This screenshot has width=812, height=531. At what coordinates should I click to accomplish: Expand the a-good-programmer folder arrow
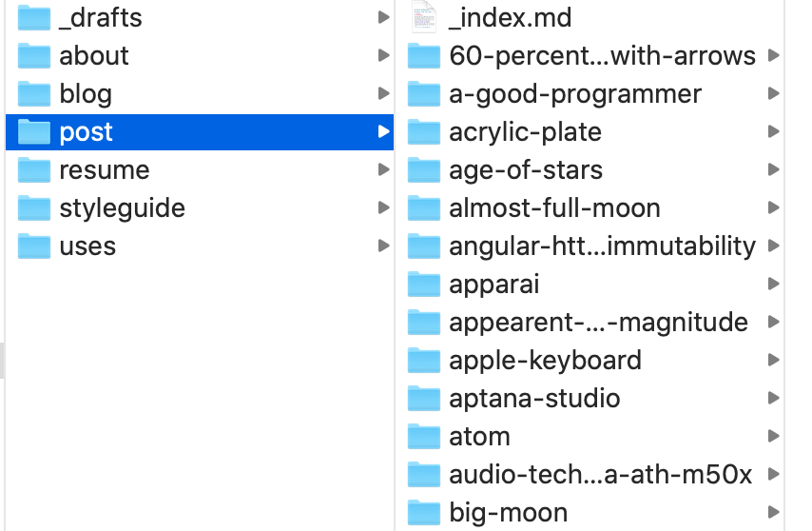click(774, 93)
